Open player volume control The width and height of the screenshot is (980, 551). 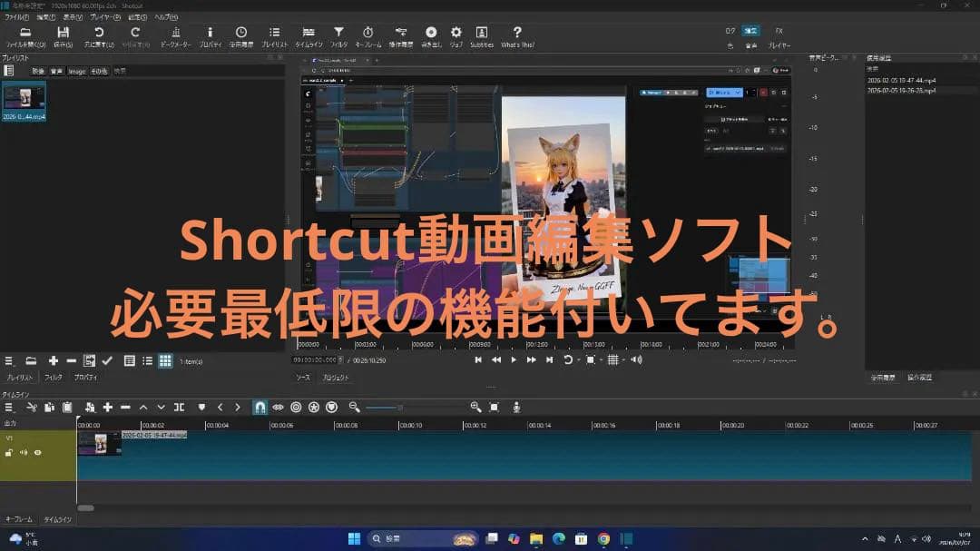tap(636, 359)
